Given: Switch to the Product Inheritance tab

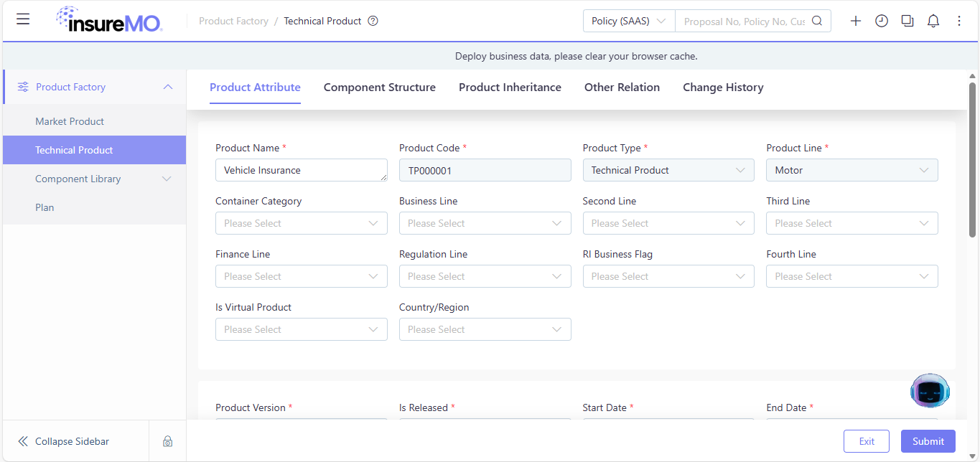Looking at the screenshot, I should [510, 88].
